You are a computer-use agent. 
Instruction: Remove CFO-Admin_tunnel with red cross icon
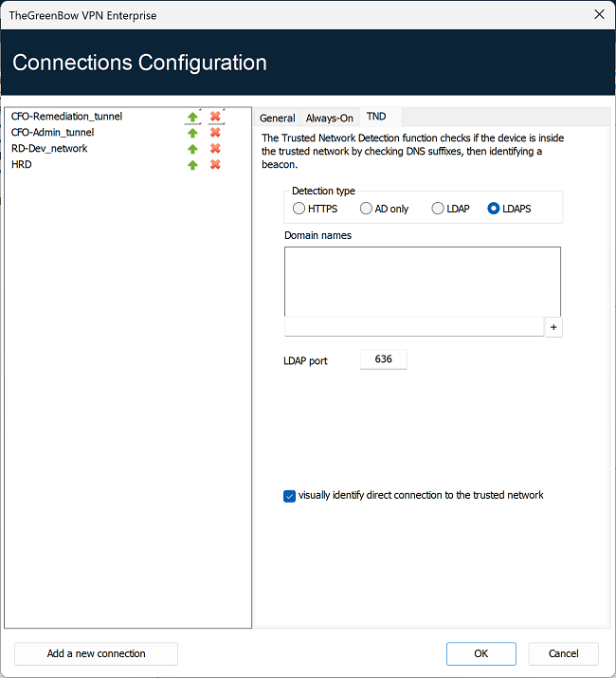pyautogui.click(x=215, y=133)
